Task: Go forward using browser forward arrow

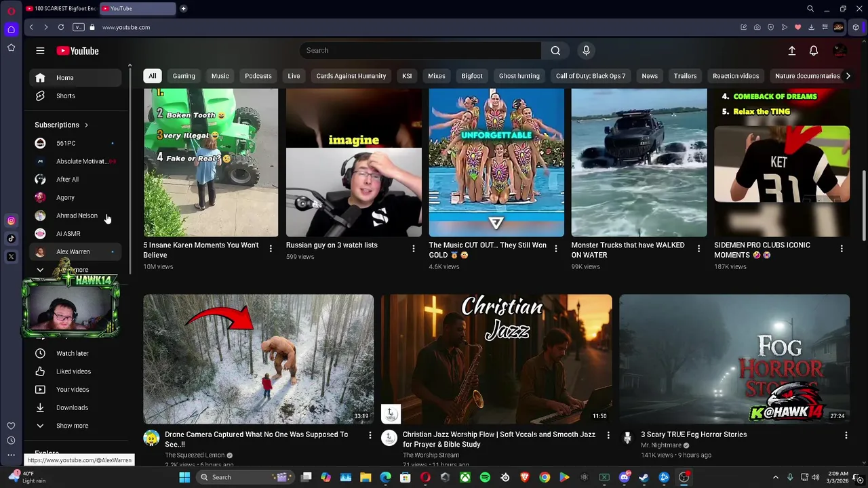Action: tap(45, 27)
